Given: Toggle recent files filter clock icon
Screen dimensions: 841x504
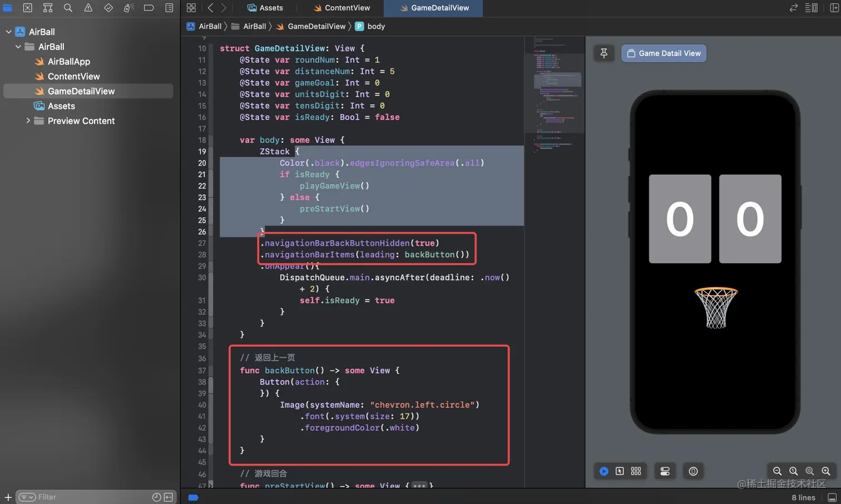Looking at the screenshot, I should (156, 497).
